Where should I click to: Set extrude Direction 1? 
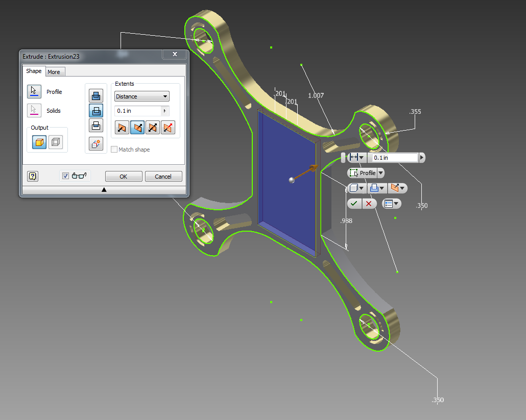pos(122,128)
